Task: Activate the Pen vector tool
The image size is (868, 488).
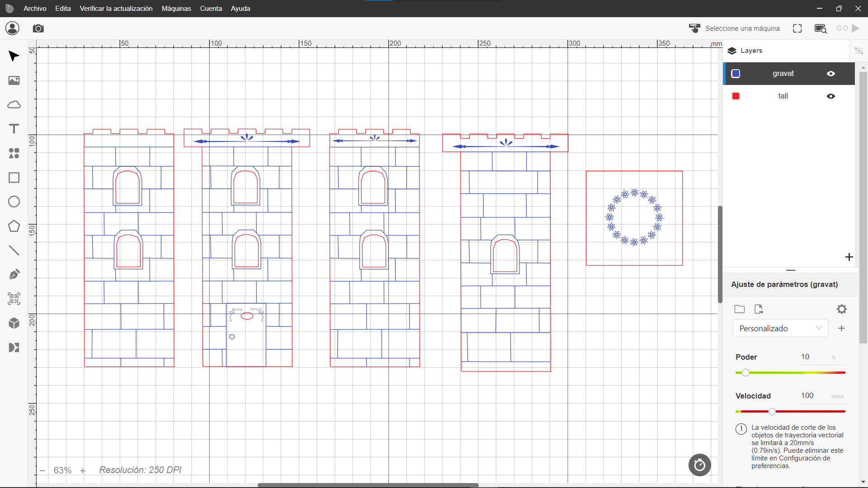Action: click(x=14, y=274)
